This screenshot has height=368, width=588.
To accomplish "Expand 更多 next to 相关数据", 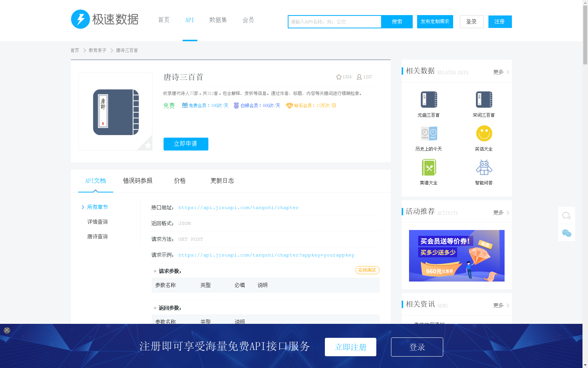I will tap(498, 72).
